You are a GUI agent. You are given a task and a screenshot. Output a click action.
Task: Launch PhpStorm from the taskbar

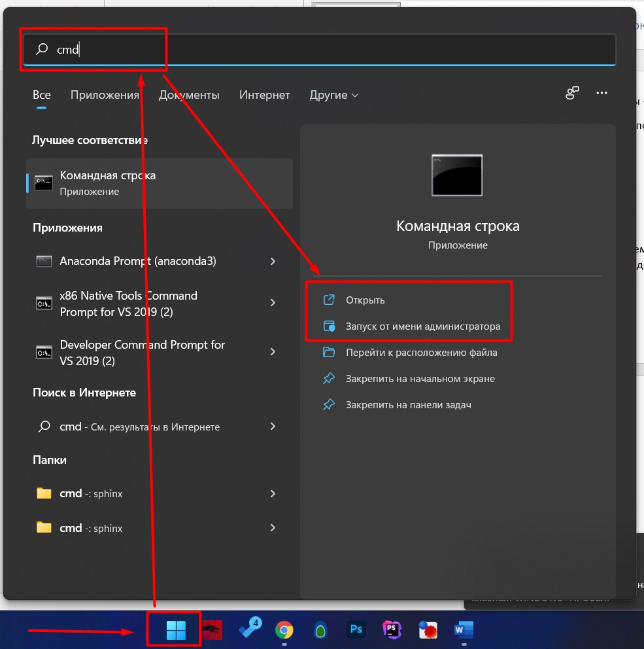point(392,629)
